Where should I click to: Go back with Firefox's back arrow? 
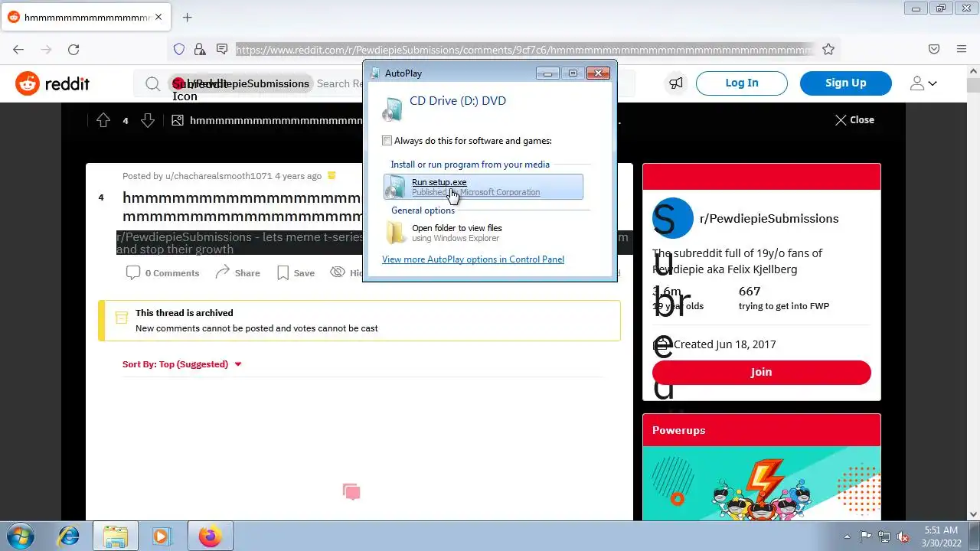pos(18,49)
